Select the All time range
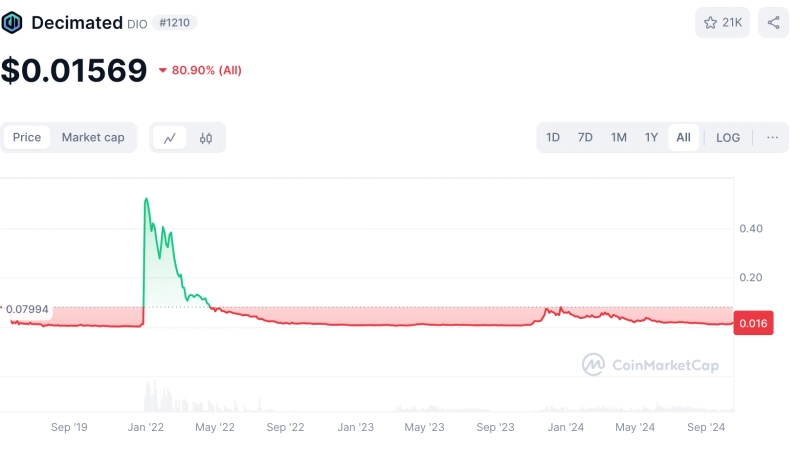The width and height of the screenshot is (800, 451). click(x=683, y=137)
